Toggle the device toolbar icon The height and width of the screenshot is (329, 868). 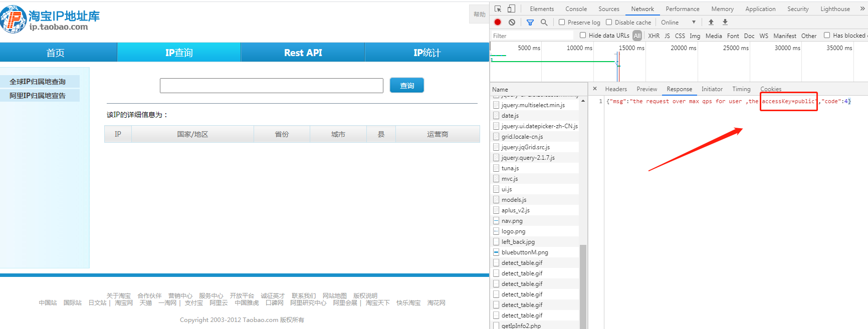(x=511, y=9)
